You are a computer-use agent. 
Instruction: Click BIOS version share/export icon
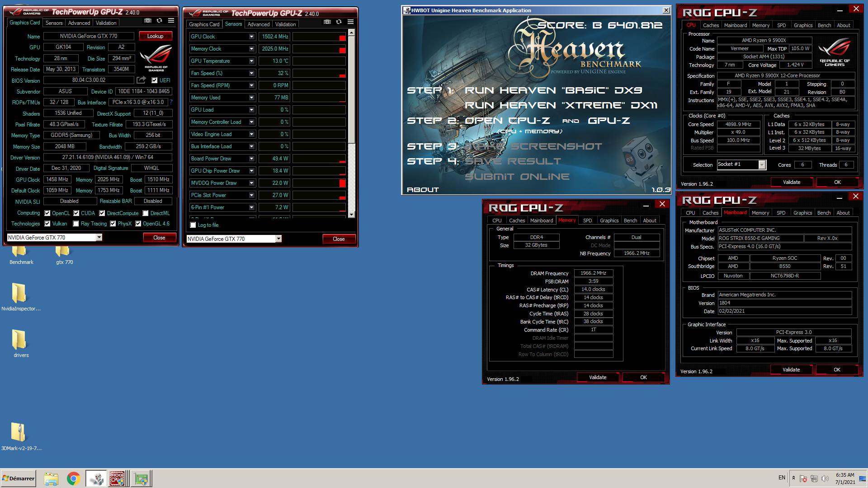pos(142,80)
